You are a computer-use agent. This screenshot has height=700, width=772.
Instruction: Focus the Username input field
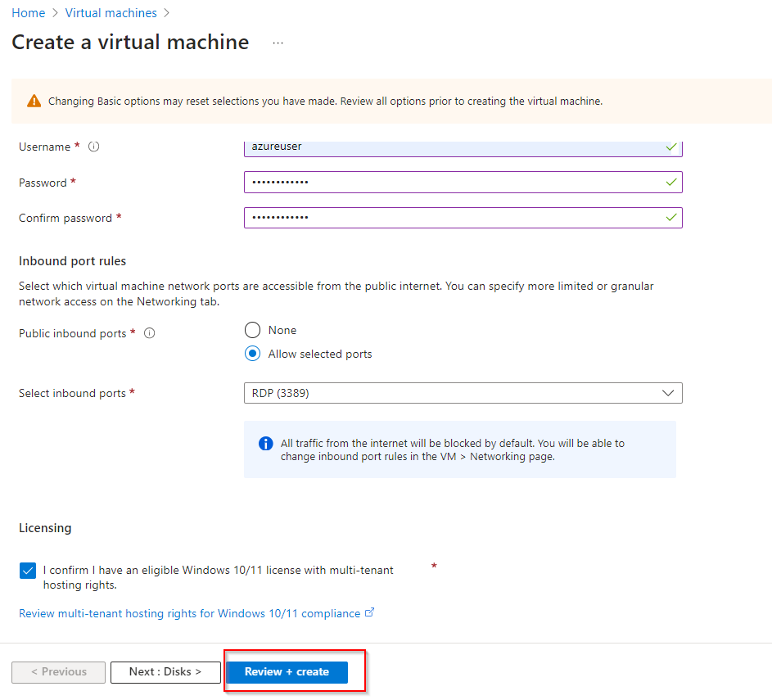(x=463, y=147)
